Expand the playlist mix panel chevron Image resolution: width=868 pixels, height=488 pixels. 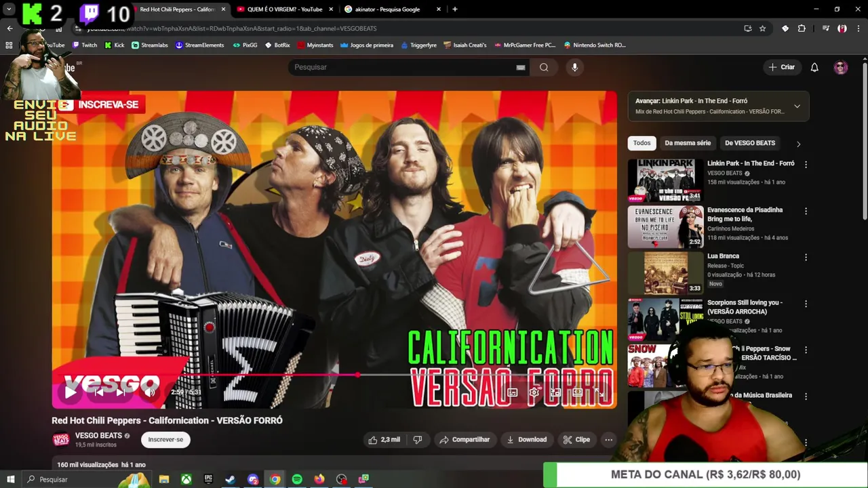click(x=797, y=106)
